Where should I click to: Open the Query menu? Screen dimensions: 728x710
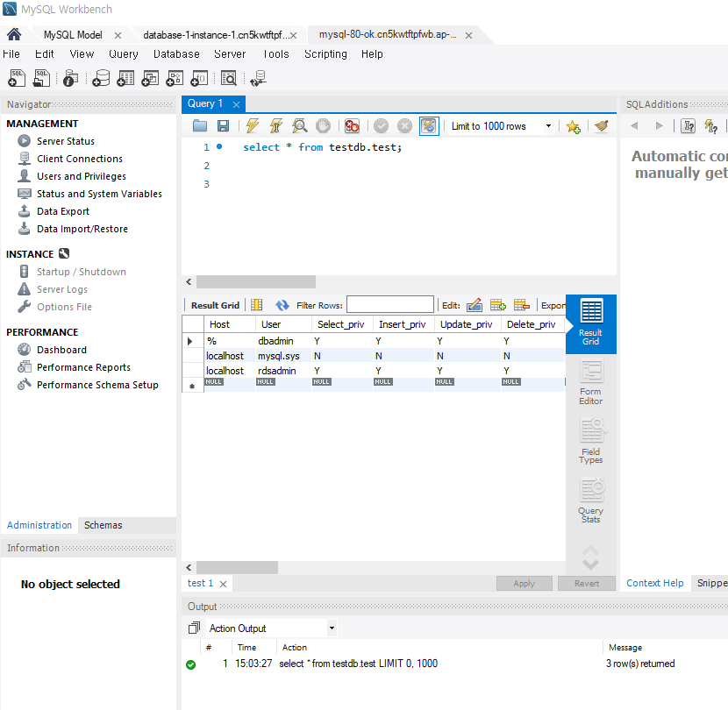click(124, 54)
